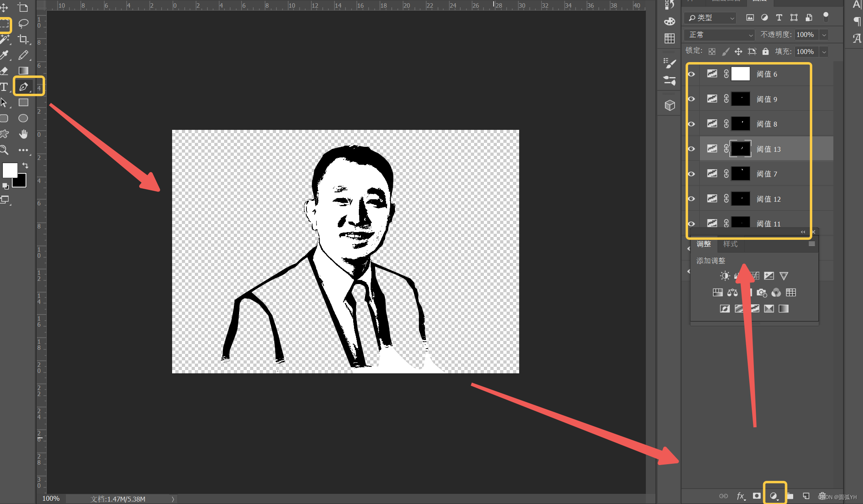
Task: Open the 不透明度 opacity dropdown
Action: tap(824, 35)
